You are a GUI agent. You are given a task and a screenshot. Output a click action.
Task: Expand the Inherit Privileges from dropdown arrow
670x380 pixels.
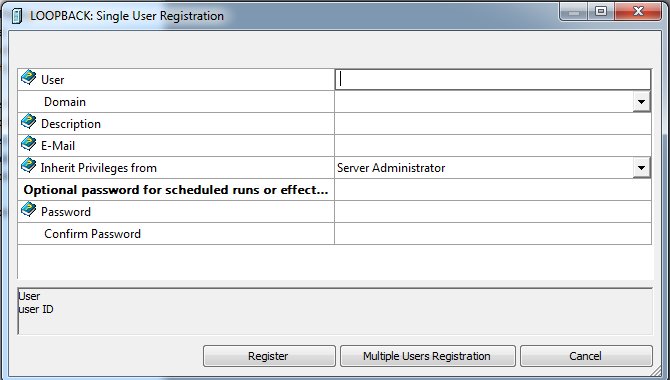click(641, 168)
